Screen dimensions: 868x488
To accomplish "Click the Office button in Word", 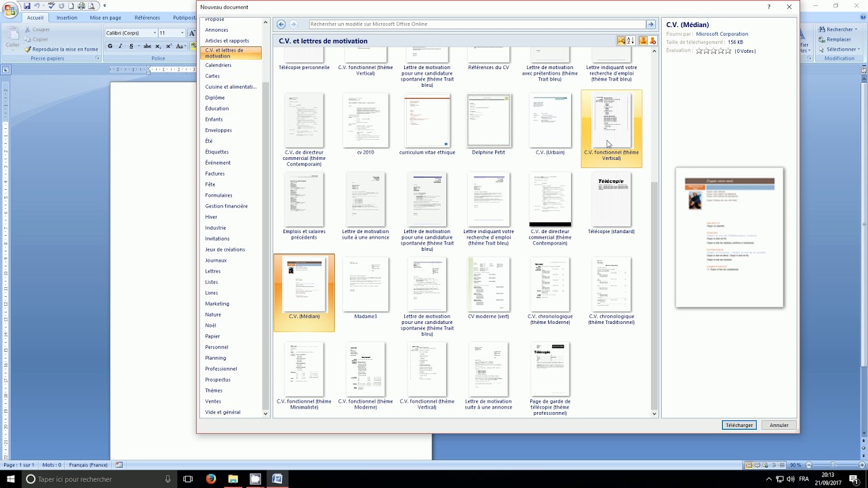I will point(10,9).
